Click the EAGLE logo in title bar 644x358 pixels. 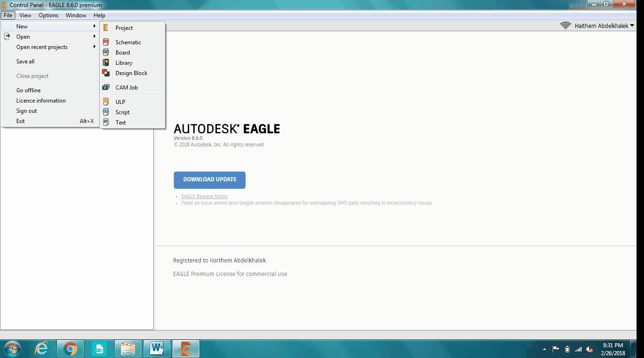pos(4,5)
